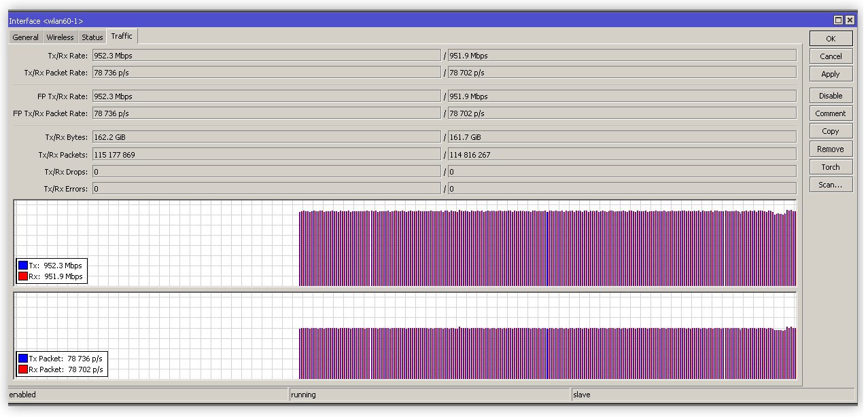
Task: Click the red Rx Packet legend swatch
Action: [23, 369]
